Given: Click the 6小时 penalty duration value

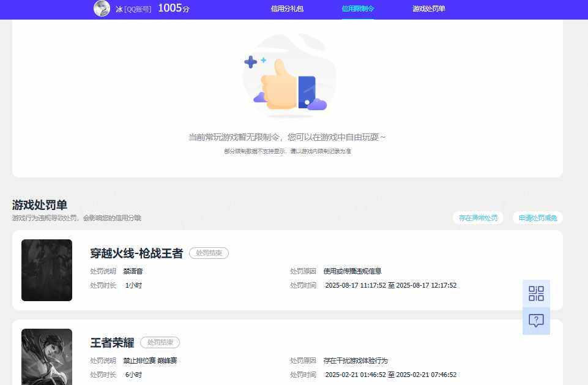Looking at the screenshot, I should tap(133, 375).
